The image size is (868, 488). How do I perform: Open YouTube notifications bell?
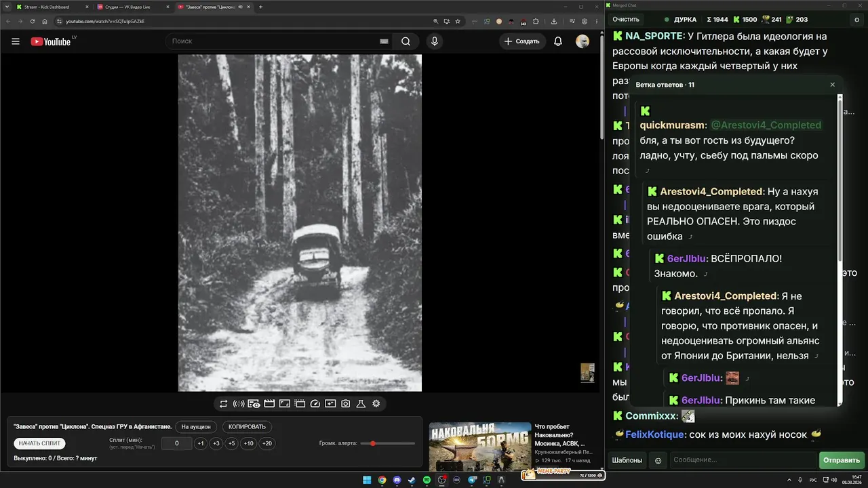pyautogui.click(x=558, y=41)
